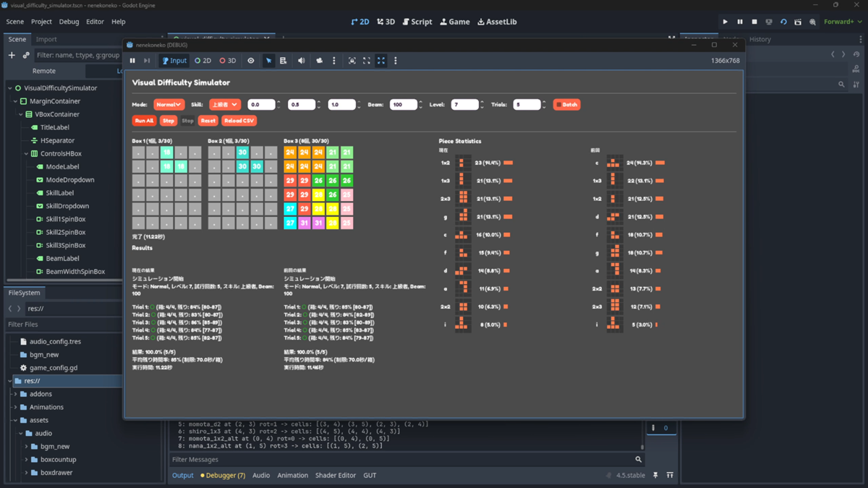Viewport: 868px width, 488px height.
Task: Toggle 2D selection mode in game window
Action: (x=203, y=61)
